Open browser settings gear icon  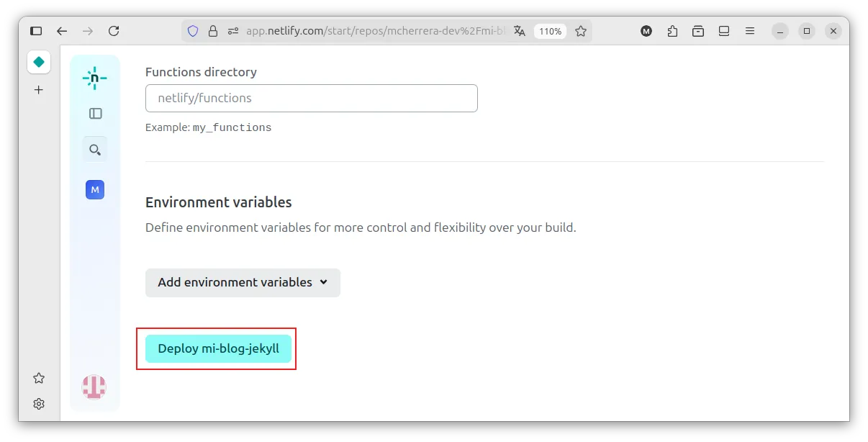(x=39, y=404)
